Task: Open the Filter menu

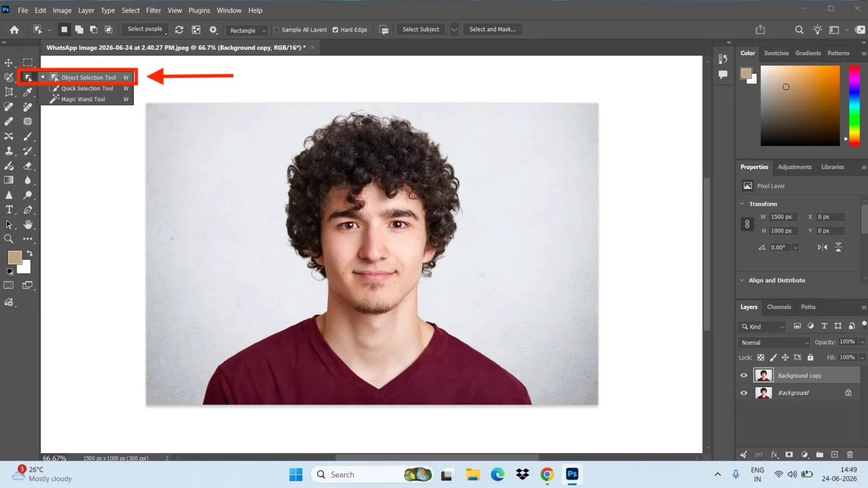Action: pyautogui.click(x=154, y=10)
